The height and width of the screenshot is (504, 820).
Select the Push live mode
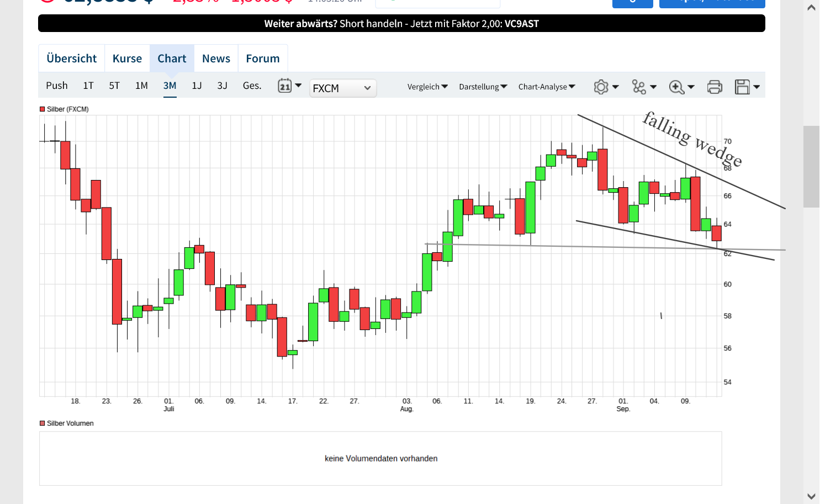point(57,86)
